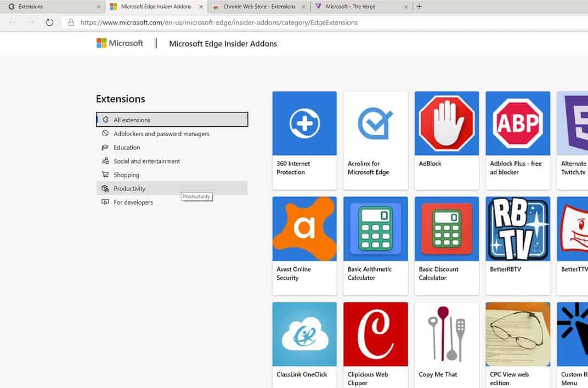Open the Basic Discount Calculator icon
The width and height of the screenshot is (588, 388).
pos(446,229)
